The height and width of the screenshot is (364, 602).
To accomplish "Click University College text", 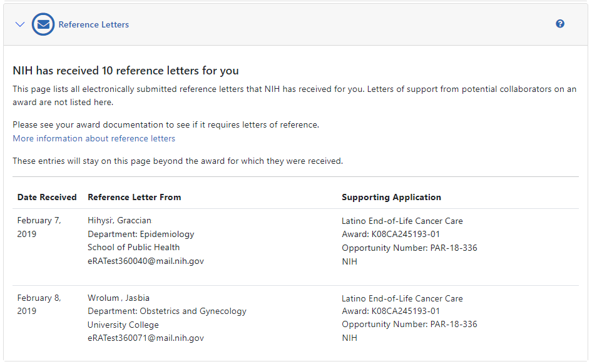I will pos(123,325).
